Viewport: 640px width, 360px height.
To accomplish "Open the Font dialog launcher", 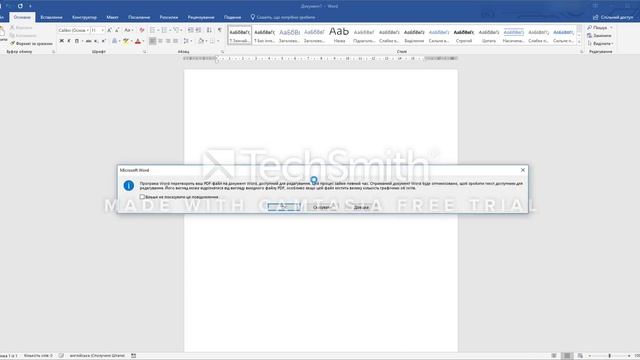I will (x=144, y=52).
